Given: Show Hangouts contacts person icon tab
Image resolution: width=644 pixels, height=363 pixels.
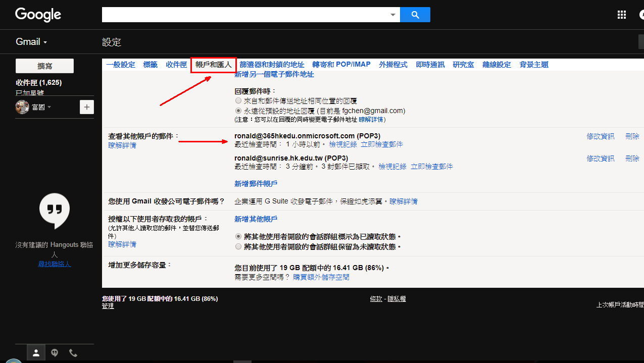Looking at the screenshot, I should click(x=36, y=353).
